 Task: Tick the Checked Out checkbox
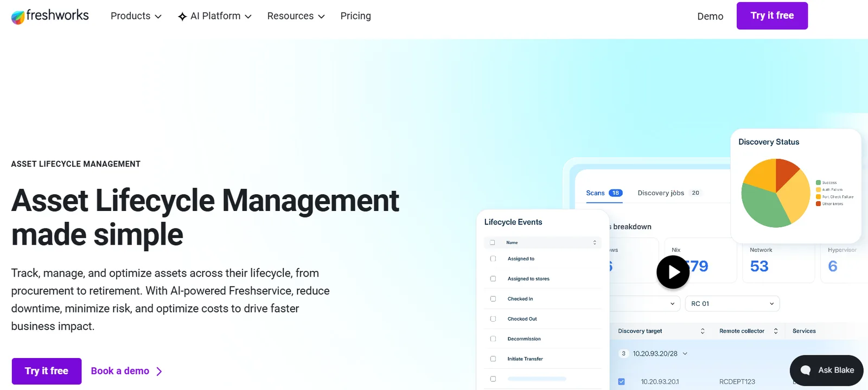click(x=493, y=319)
